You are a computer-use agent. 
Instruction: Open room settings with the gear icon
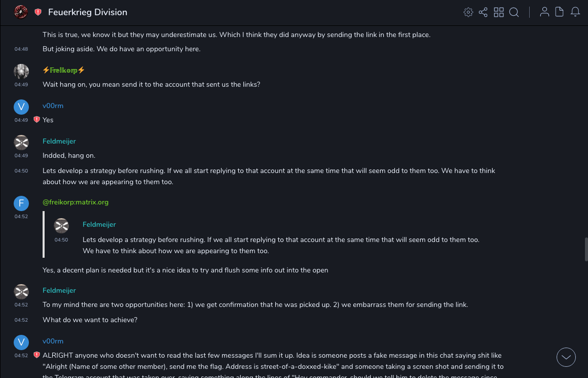(x=468, y=12)
